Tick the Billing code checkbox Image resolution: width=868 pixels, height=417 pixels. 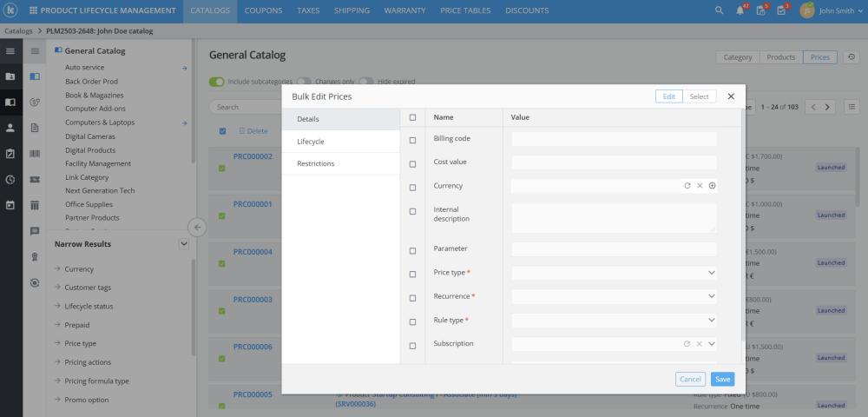(412, 141)
